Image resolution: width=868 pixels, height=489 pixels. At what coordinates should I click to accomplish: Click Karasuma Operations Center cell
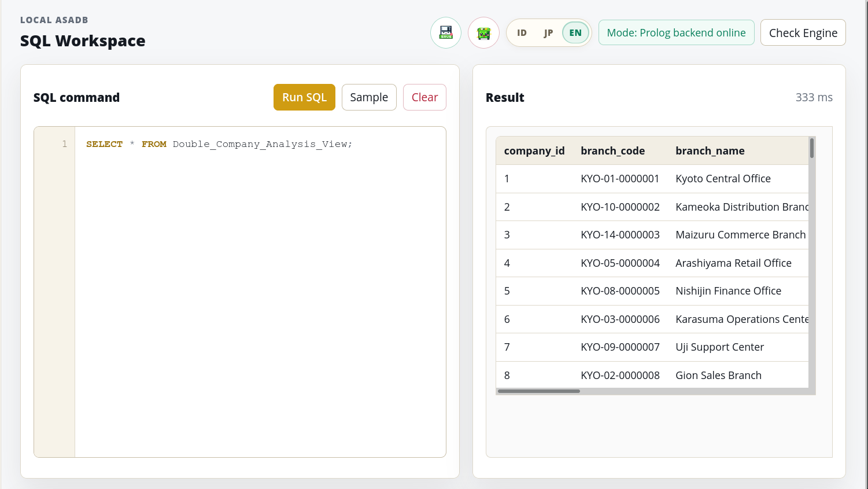[x=738, y=319]
